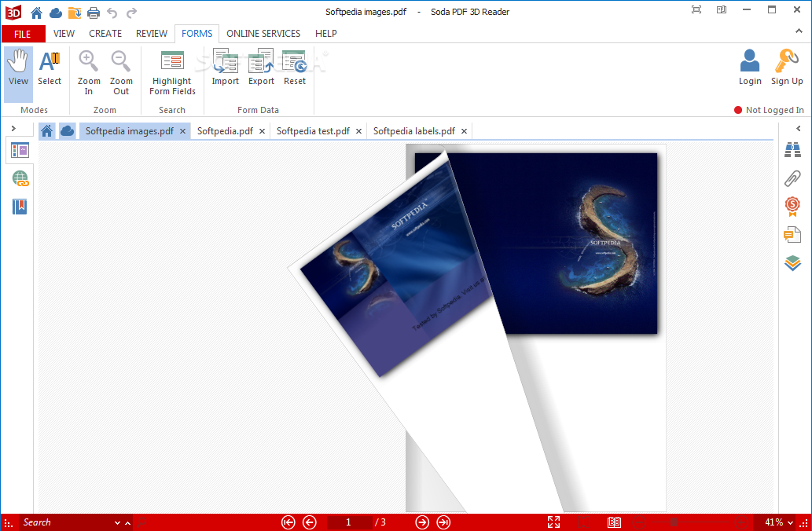This screenshot has height=531, width=812.
Task: Click in the status bar Search field
Action: [66, 522]
